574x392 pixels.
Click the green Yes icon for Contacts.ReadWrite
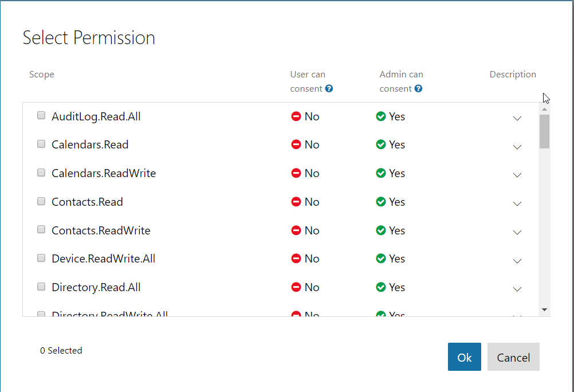(x=381, y=230)
